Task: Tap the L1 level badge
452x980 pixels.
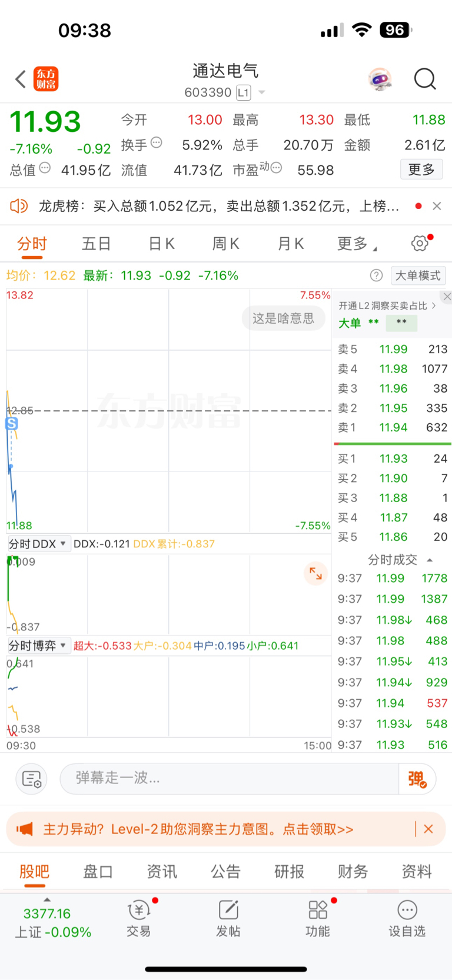Action: (x=243, y=92)
